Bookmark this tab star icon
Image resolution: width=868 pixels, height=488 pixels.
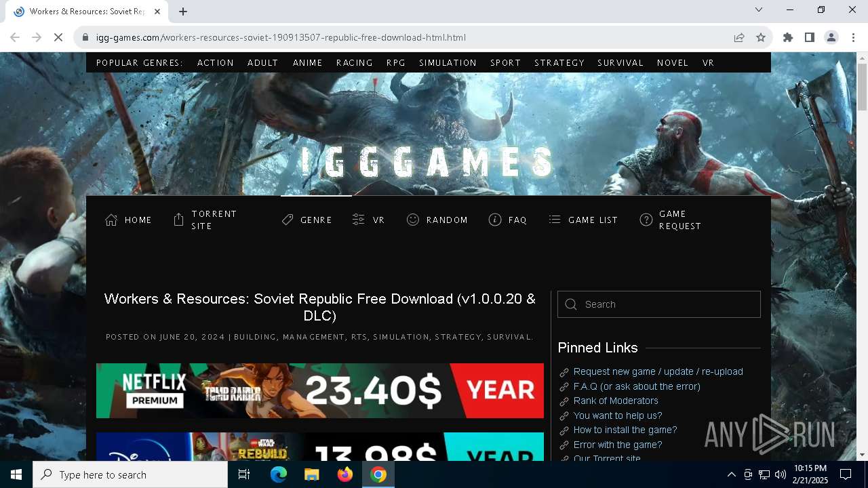[x=761, y=37]
